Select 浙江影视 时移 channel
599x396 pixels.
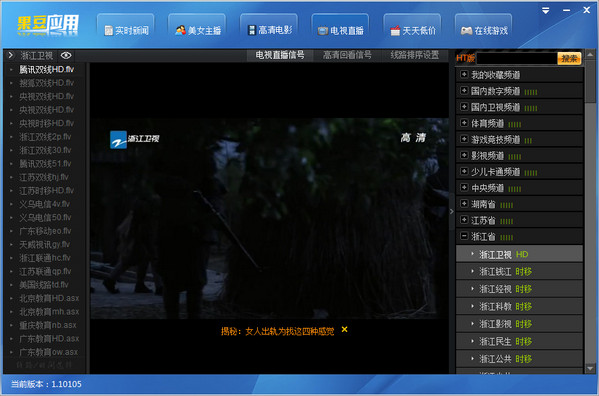[519, 324]
